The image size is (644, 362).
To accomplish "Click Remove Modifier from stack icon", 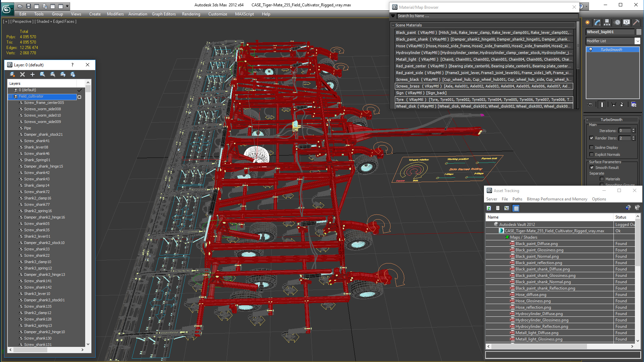I will click(x=622, y=105).
